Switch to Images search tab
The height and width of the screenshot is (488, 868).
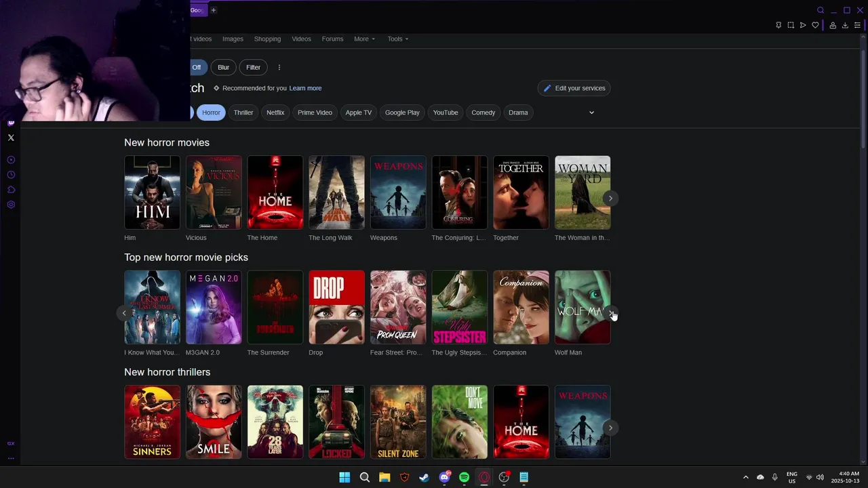(x=233, y=39)
